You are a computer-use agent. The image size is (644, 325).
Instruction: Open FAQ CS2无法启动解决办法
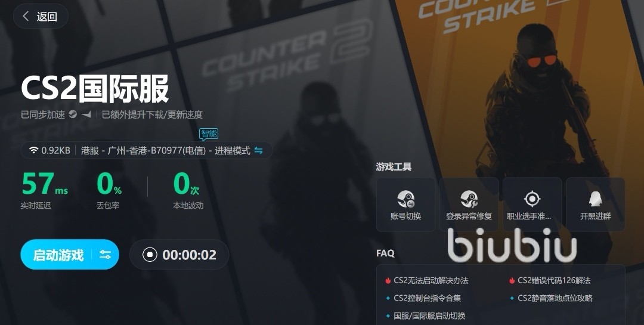point(431,280)
